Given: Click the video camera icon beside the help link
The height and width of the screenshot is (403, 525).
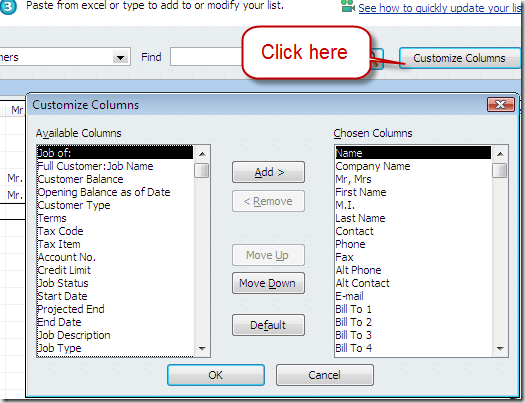Looking at the screenshot, I should click(x=348, y=6).
